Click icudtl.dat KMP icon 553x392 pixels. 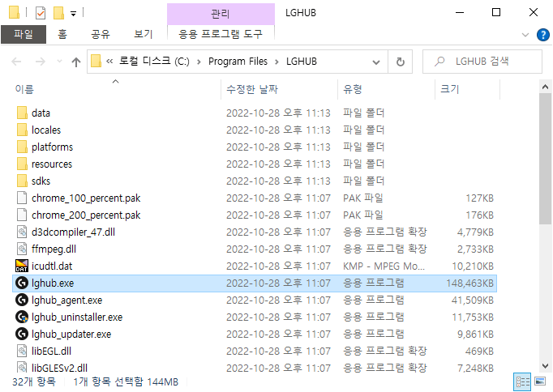click(22, 266)
